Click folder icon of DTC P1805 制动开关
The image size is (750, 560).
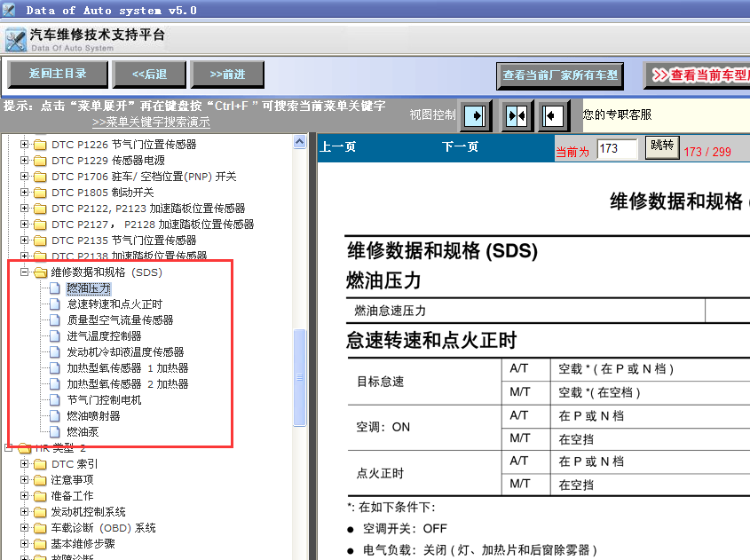pos(40,193)
